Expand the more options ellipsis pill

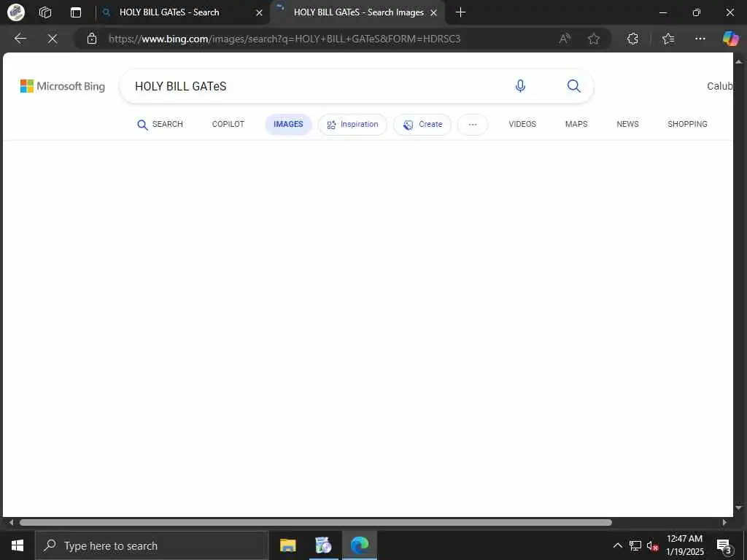click(472, 124)
